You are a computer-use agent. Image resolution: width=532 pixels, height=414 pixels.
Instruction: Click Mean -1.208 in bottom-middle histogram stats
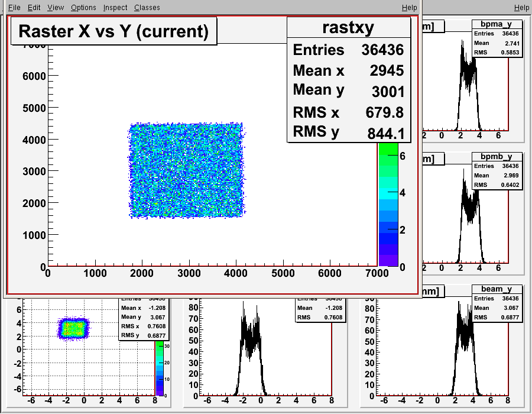click(320, 308)
